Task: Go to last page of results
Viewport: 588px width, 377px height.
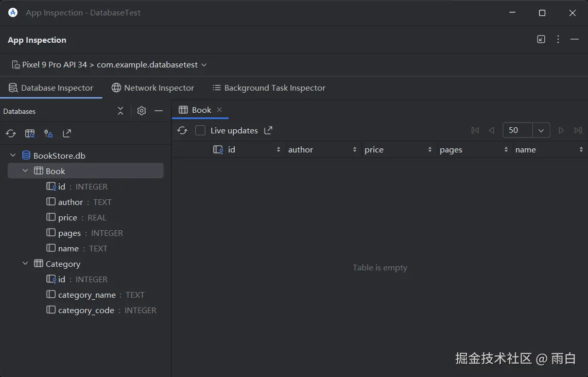Action: (x=578, y=130)
